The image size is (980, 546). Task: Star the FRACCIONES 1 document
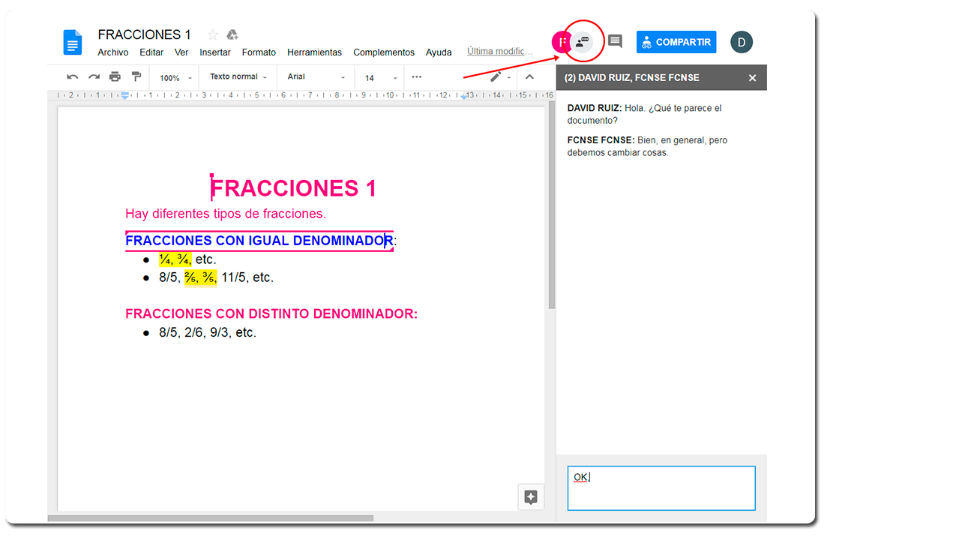(212, 34)
